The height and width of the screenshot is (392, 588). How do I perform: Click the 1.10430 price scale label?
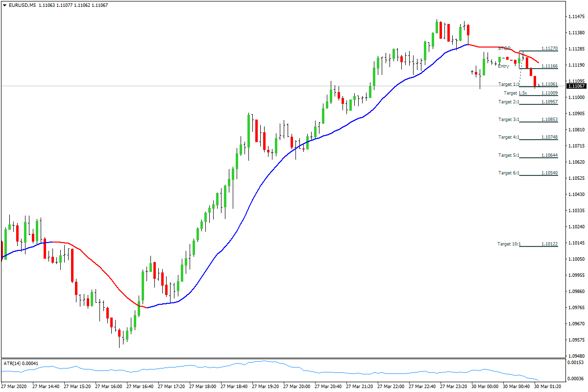tap(576, 195)
